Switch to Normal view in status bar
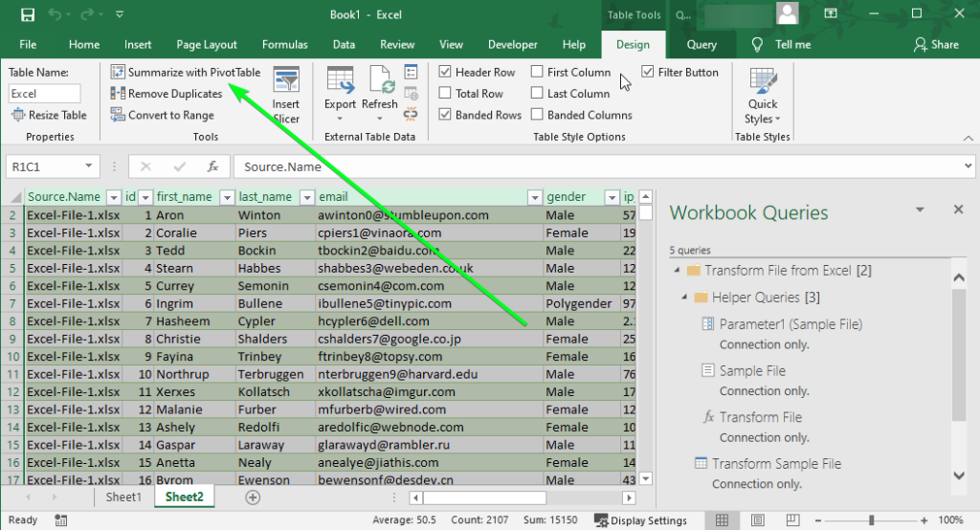 point(722,520)
